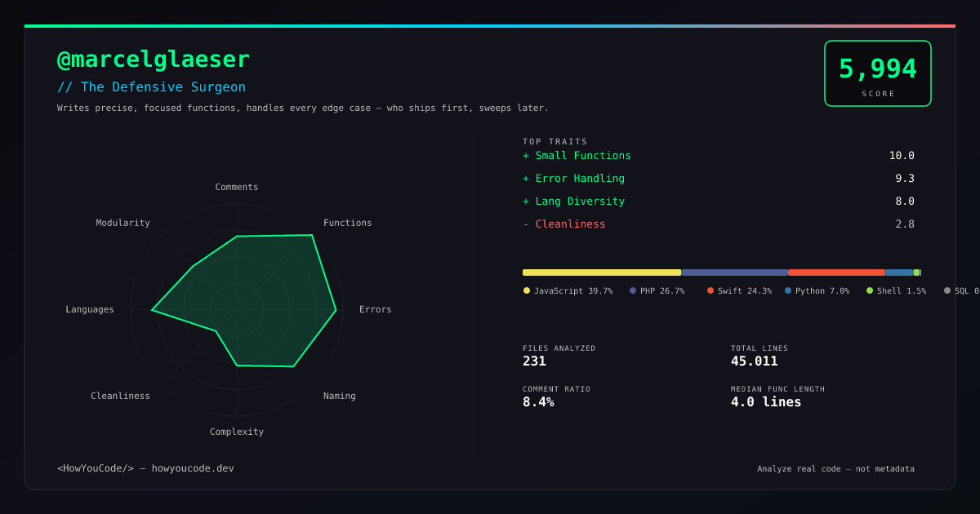
Task: Click the JavaScript segment of language bar
Action: click(600, 272)
